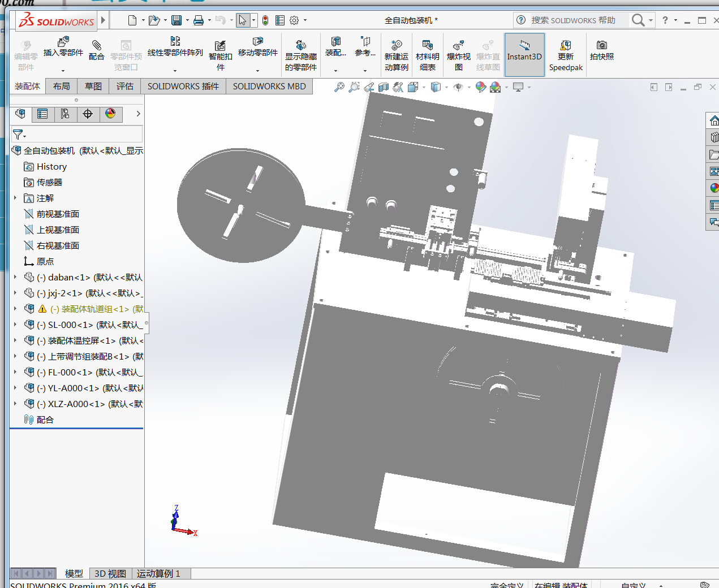Open the DisplayManager colored sphere tab

111,114
